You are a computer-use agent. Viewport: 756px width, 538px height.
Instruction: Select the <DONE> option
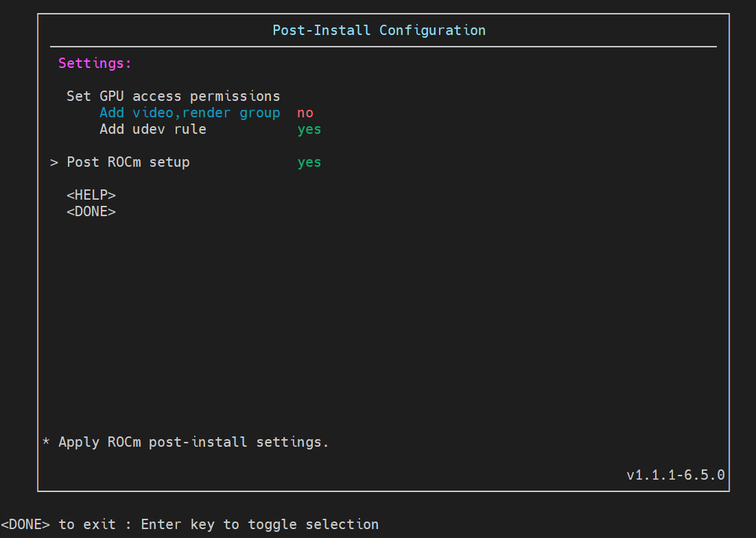(x=91, y=211)
